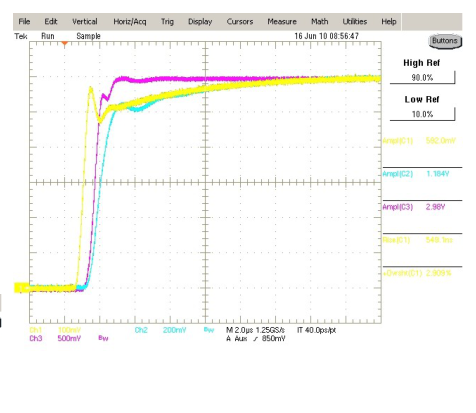Click the Ch3 500mV scale readout
Viewport: 476px width, 413px height.
(x=55, y=339)
